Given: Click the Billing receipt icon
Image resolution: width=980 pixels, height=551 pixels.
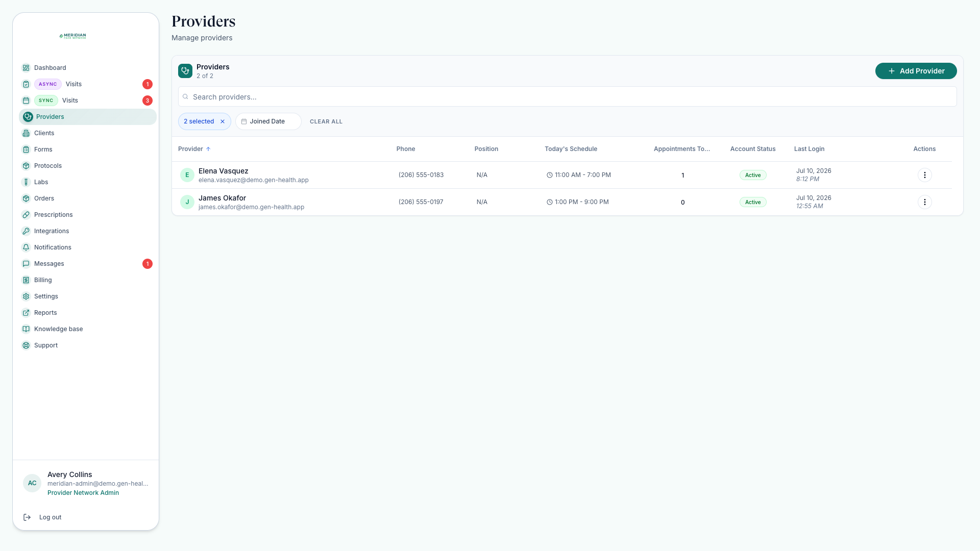Looking at the screenshot, I should [26, 280].
